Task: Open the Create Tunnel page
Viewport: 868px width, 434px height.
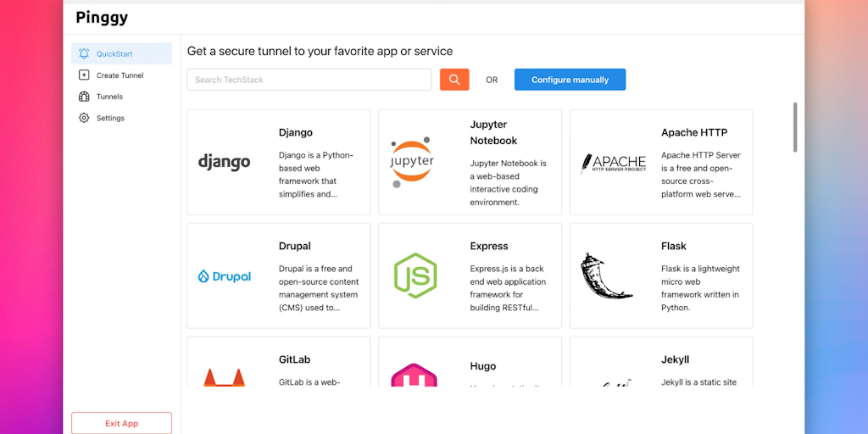Action: click(120, 75)
